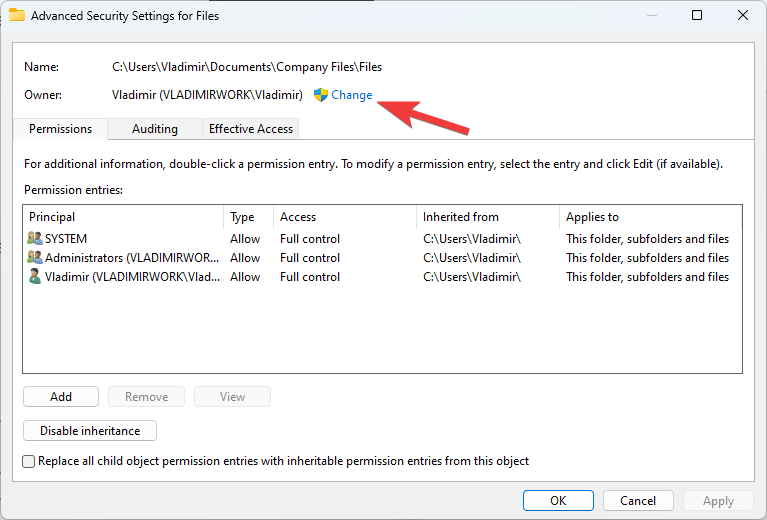Click the SYSTEM principal group icon
This screenshot has height=520, width=767.
36,239
